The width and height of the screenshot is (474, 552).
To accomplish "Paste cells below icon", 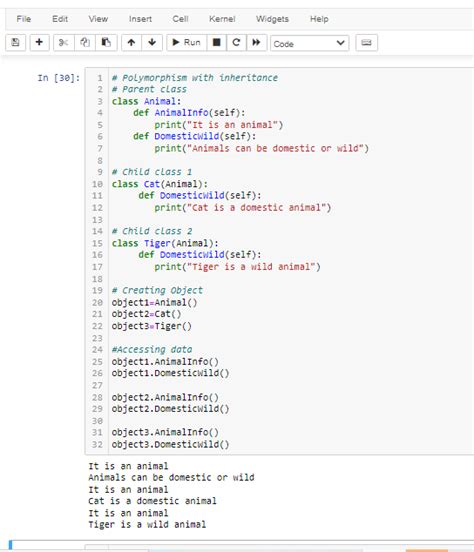I will point(106,43).
